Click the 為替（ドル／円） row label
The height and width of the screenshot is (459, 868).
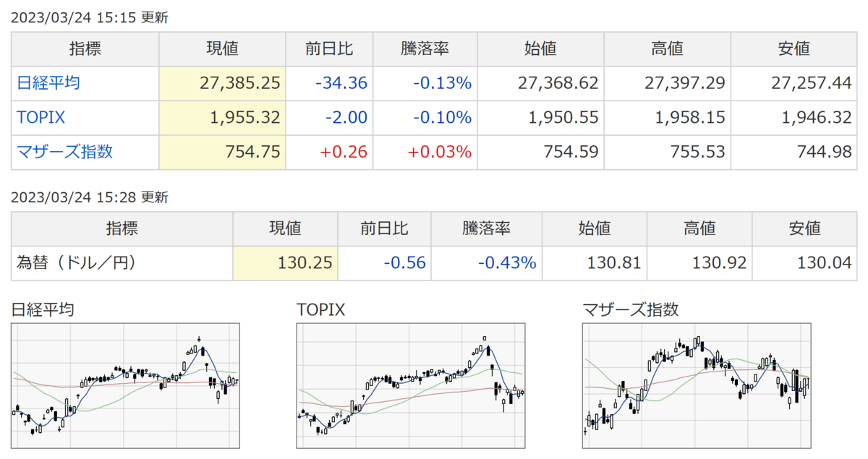point(77,262)
